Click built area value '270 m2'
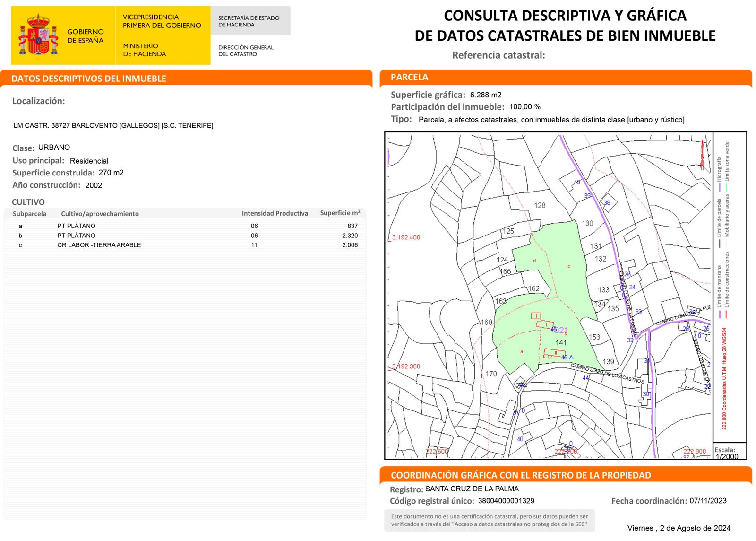The height and width of the screenshot is (541, 756). (111, 173)
